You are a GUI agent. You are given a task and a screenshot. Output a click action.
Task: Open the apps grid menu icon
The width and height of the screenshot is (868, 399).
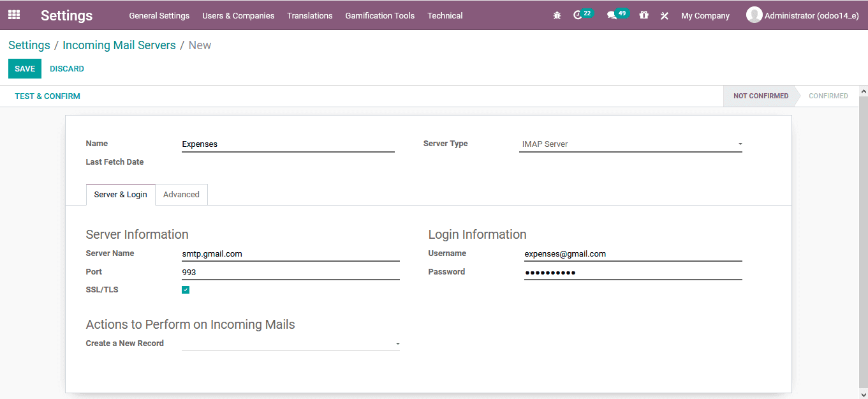click(x=14, y=15)
